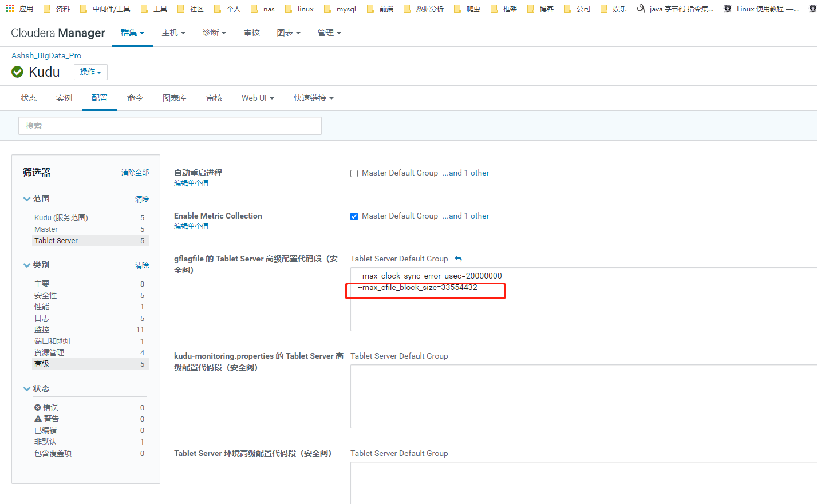Viewport: 817px width, 504px height.
Task: Open '...and 1 other' for Metric Collection
Action: coord(466,216)
